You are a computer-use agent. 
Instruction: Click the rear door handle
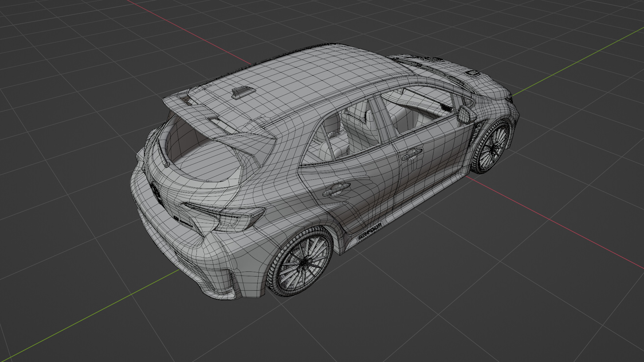tap(336, 189)
